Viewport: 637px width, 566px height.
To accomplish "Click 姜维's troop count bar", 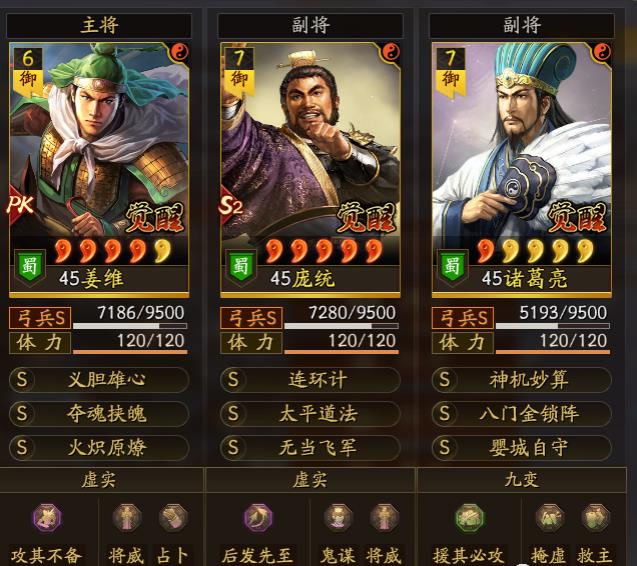I will point(130,326).
